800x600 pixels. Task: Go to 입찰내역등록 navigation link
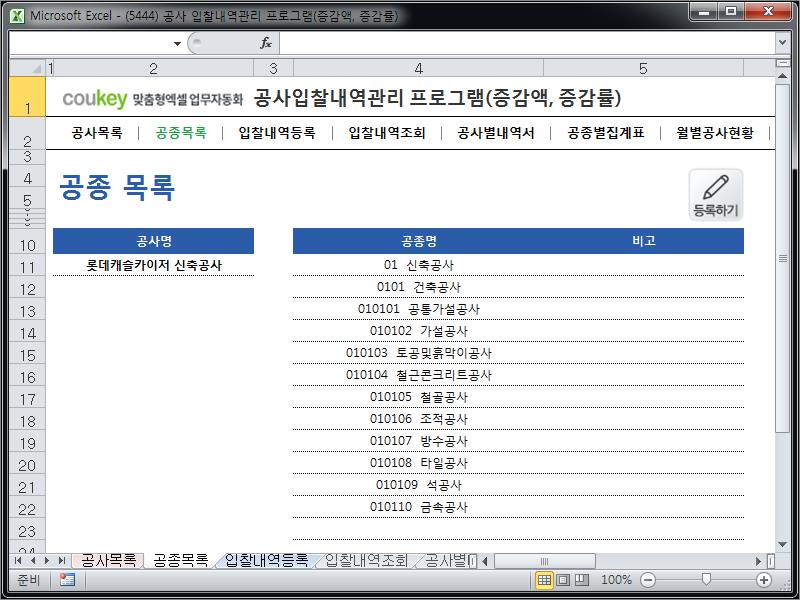click(277, 133)
